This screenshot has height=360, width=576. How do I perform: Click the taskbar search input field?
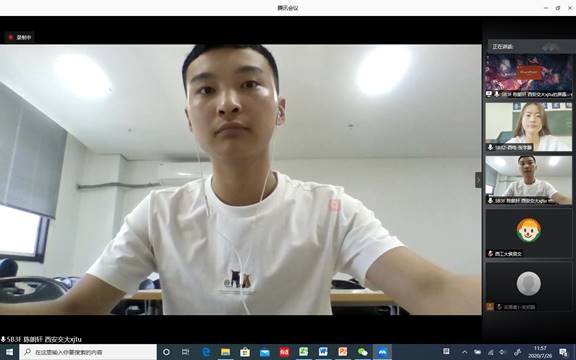pyautogui.click(x=88, y=352)
